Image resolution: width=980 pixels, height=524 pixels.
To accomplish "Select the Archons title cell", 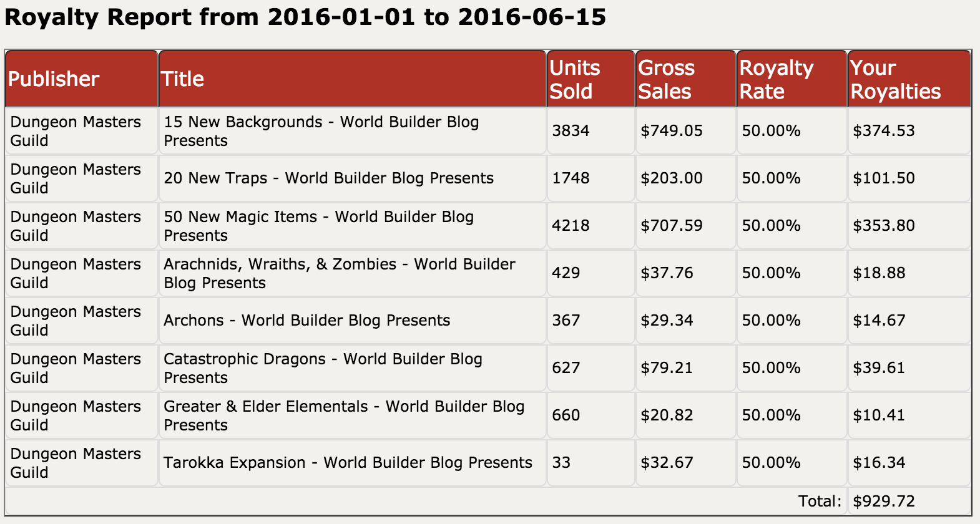I will [306, 321].
